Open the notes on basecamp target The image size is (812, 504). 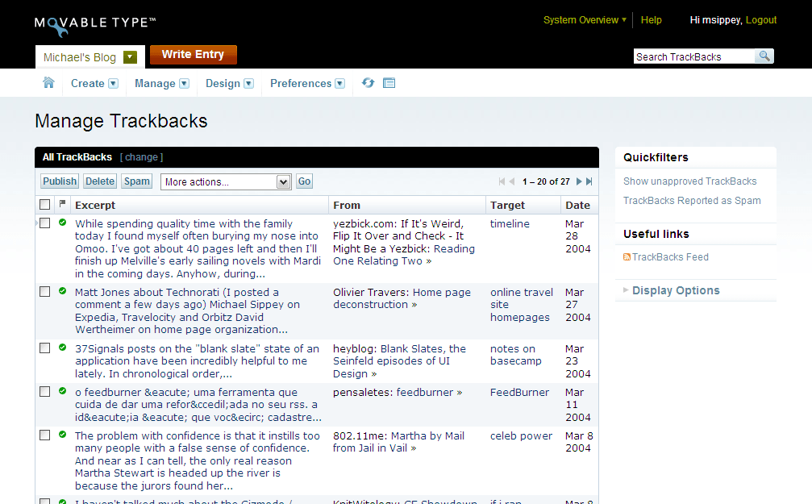click(x=516, y=355)
